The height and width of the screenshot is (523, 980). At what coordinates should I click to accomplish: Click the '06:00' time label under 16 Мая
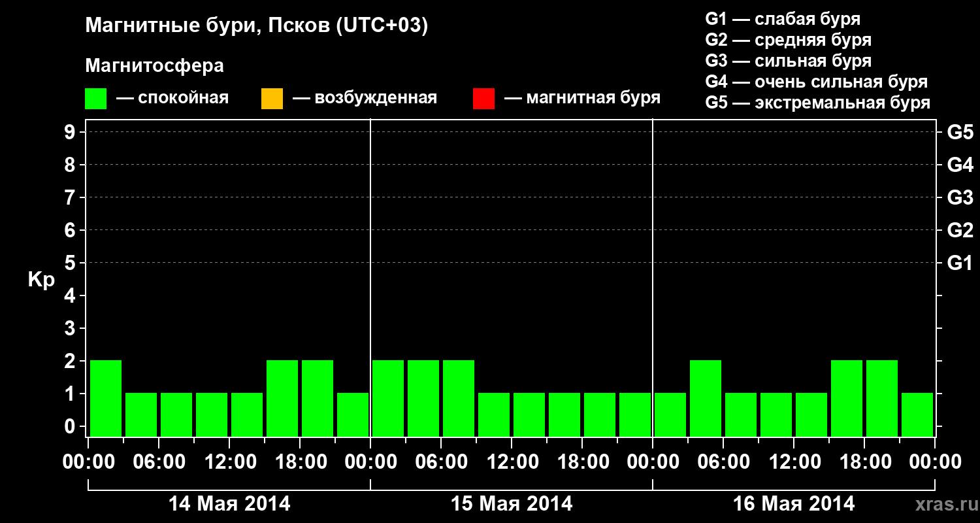click(723, 462)
